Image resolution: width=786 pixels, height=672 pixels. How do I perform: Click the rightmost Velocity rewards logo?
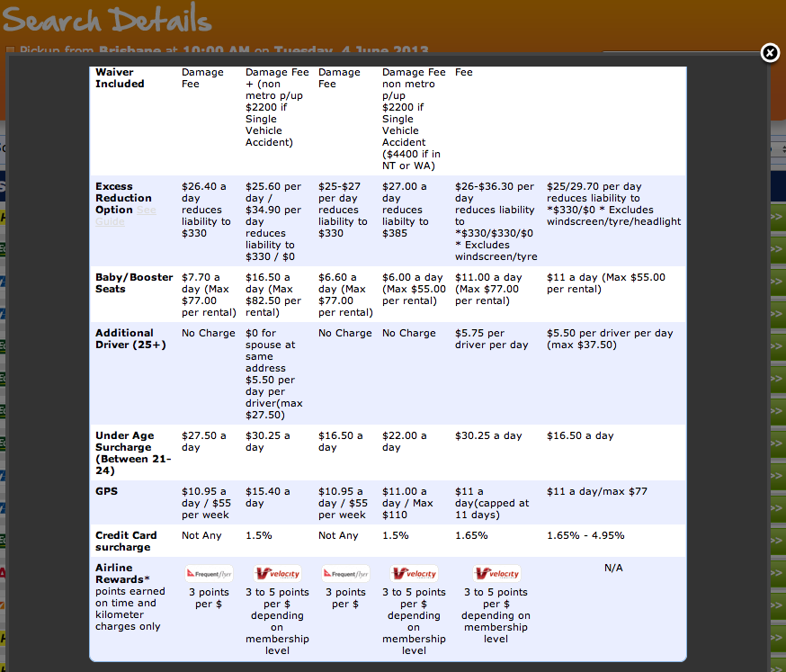[x=496, y=573]
